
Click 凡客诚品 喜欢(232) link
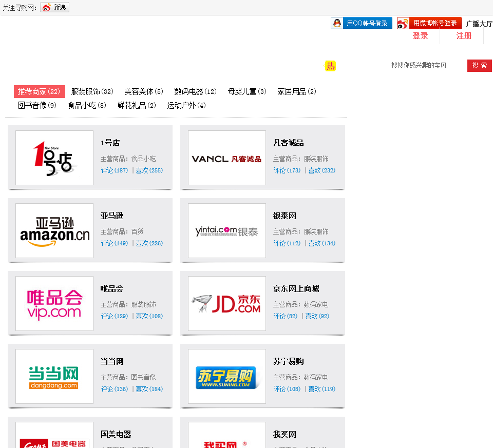tap(322, 170)
